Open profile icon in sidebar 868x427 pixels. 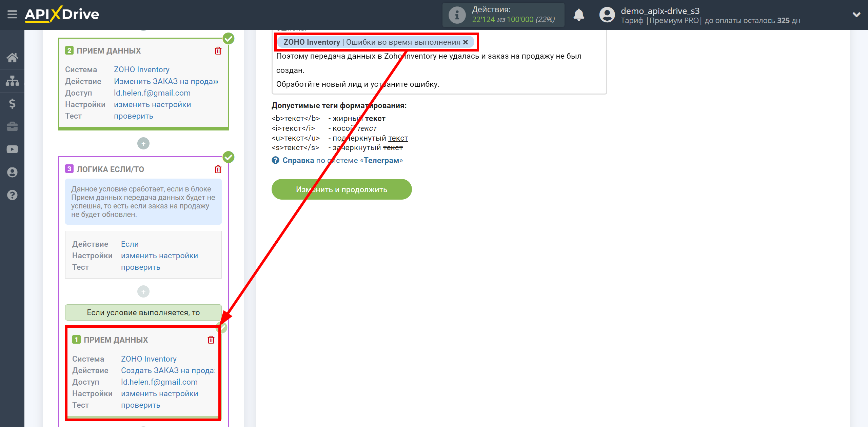(12, 172)
